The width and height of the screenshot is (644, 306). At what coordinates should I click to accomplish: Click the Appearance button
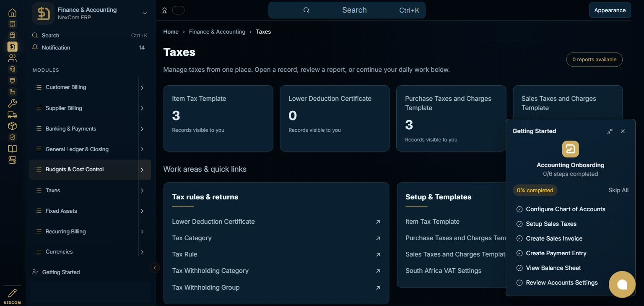pyautogui.click(x=610, y=10)
